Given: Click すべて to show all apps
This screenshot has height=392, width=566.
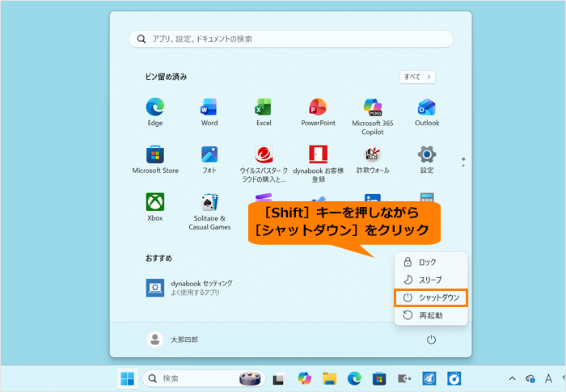Looking at the screenshot, I should (x=417, y=77).
